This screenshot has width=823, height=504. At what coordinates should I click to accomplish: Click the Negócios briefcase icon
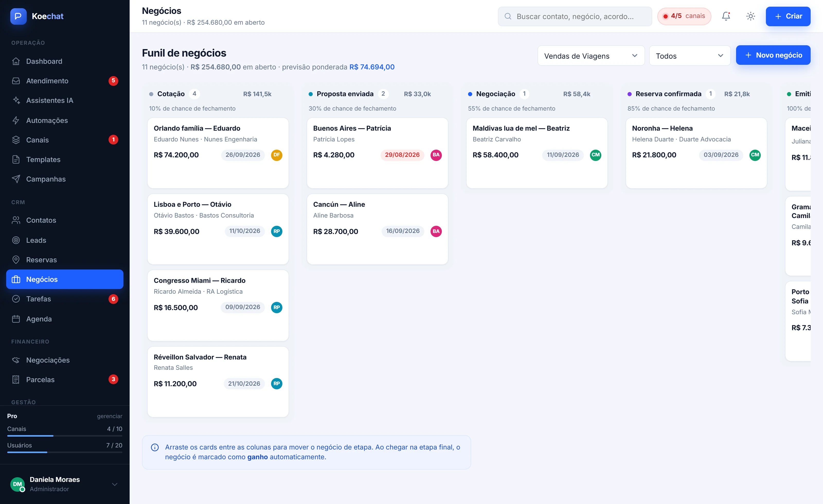pos(16,279)
